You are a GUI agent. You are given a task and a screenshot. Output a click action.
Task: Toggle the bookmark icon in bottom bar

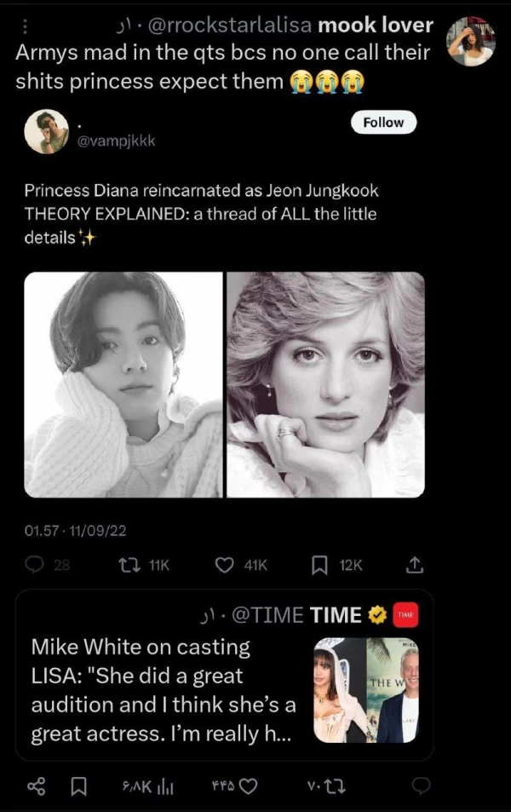pos(78,786)
